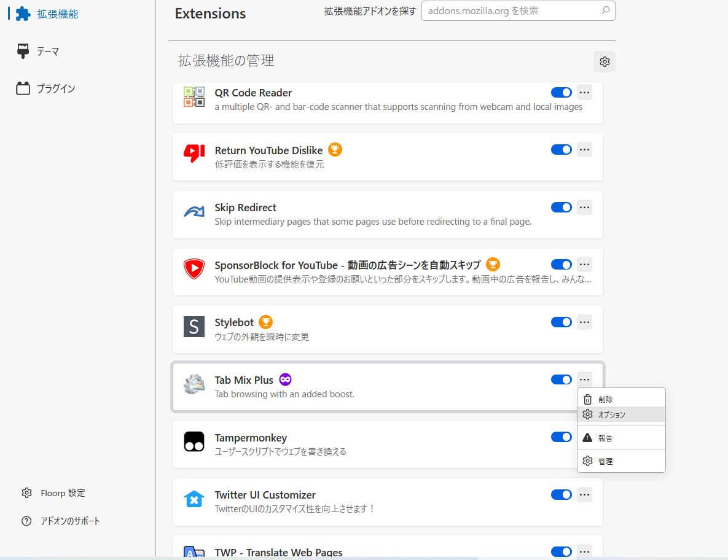Click the Return YouTube Dislike extension icon
The image size is (728, 560).
coord(194,154)
